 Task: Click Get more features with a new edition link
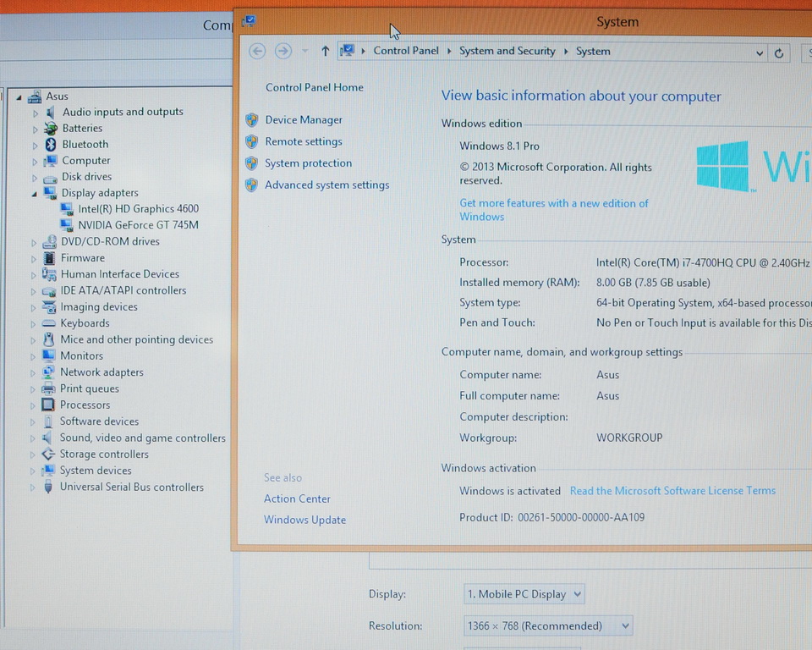click(x=553, y=210)
